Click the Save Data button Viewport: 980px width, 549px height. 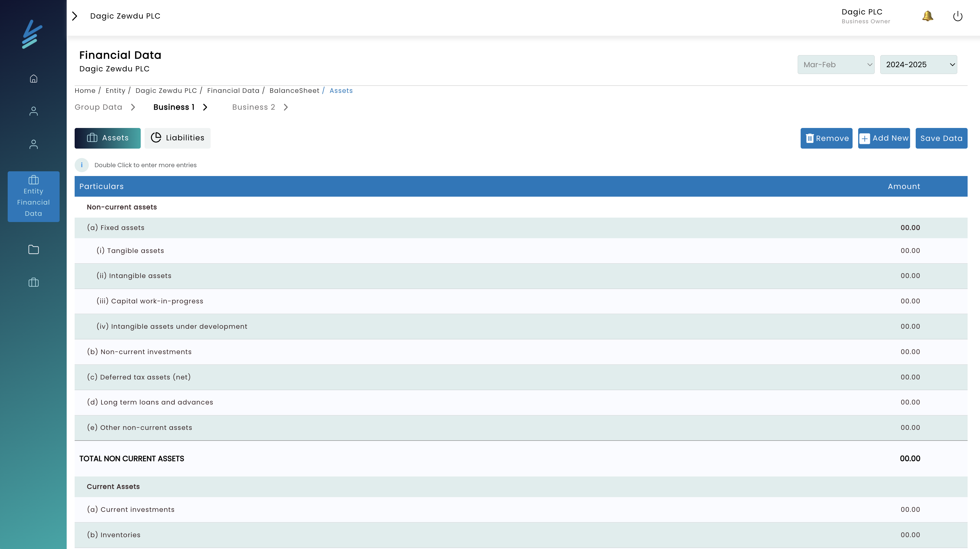[941, 138]
